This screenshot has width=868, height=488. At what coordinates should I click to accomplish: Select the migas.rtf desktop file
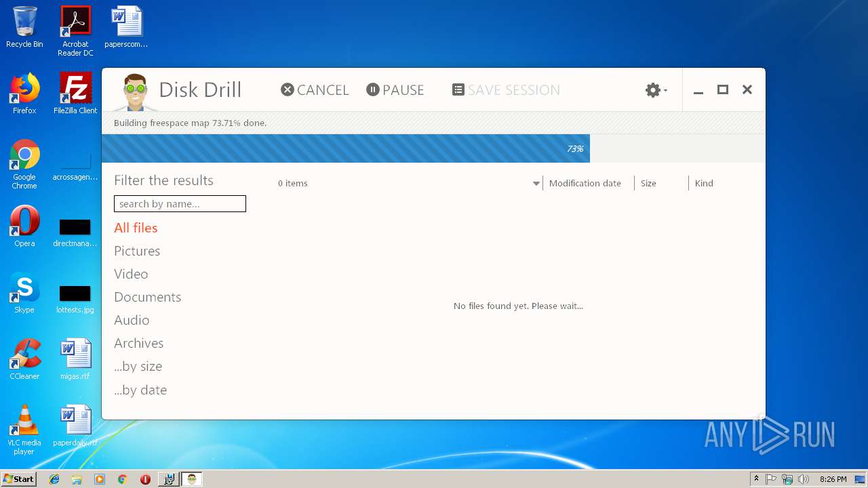click(x=75, y=359)
